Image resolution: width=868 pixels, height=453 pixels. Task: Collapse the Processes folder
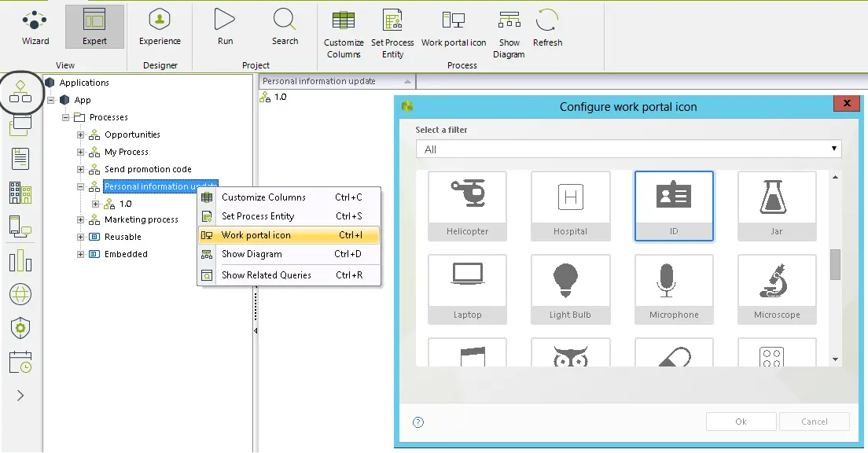[65, 117]
